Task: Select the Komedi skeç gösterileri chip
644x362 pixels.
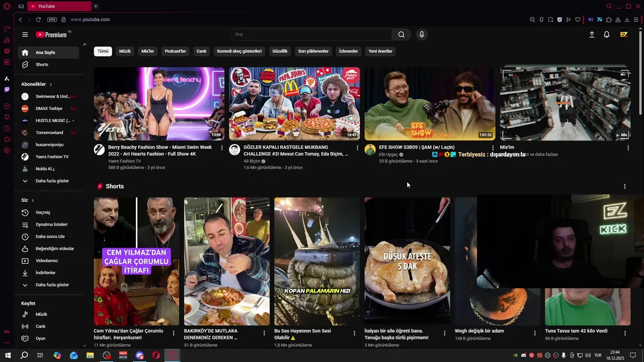Action: pos(239,51)
